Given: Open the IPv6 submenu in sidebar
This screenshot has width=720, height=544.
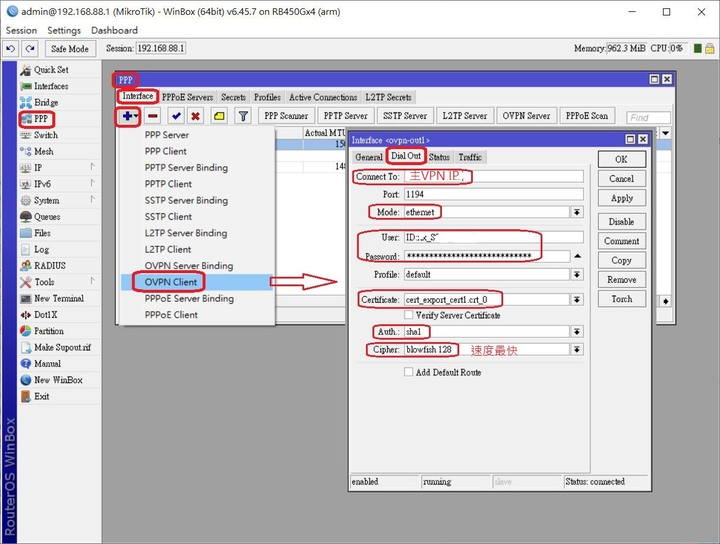Looking at the screenshot, I should click(x=59, y=184).
